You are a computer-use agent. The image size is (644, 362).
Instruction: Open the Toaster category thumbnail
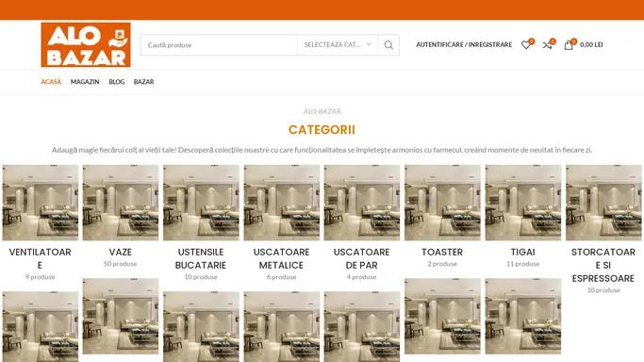(x=442, y=203)
